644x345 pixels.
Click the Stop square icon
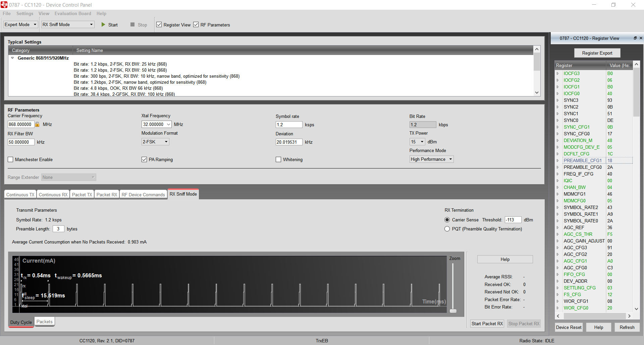click(132, 25)
